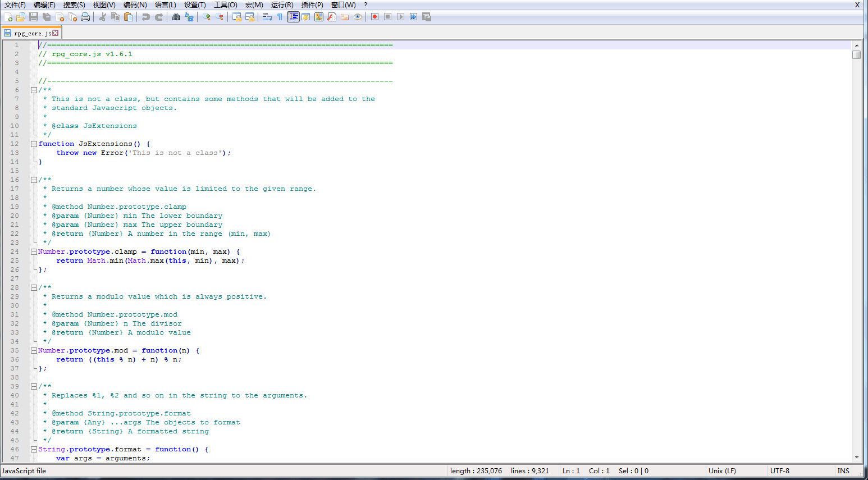The height and width of the screenshot is (480, 868).
Task: Click the Open file toolbar icon
Action: tap(21, 17)
